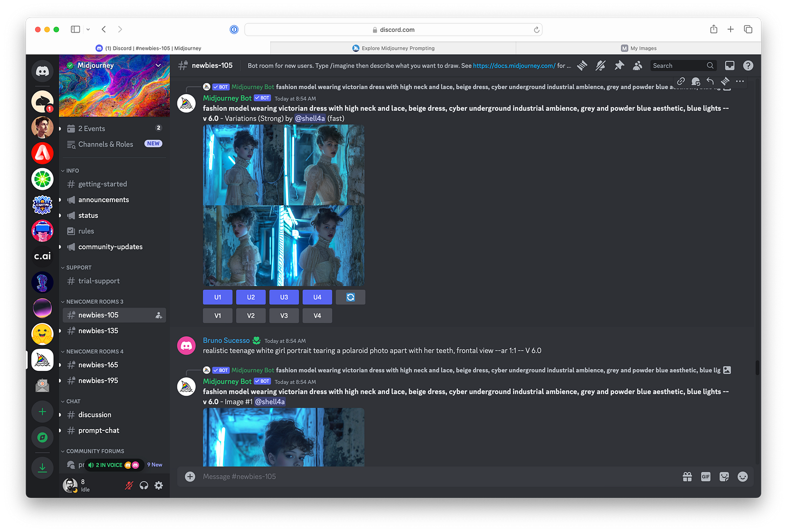Select the Discord #newbies-105 browser tab

coord(148,48)
